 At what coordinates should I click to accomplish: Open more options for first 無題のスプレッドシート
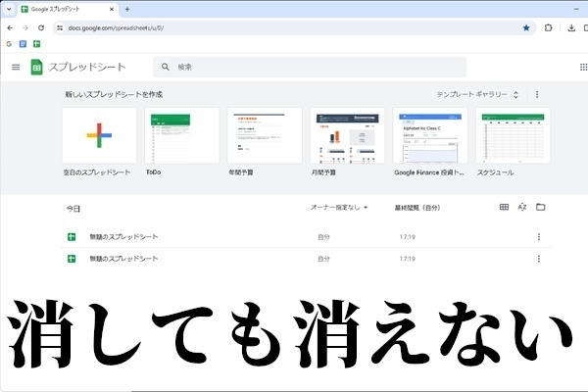(x=538, y=237)
